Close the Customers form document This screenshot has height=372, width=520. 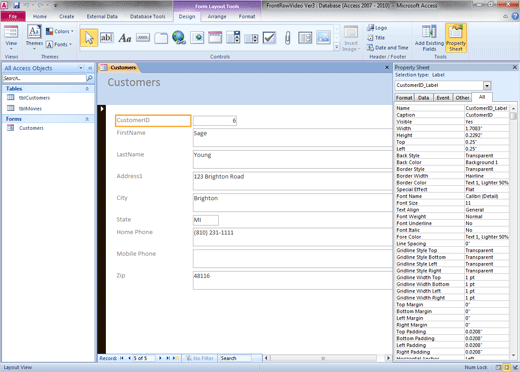point(387,67)
